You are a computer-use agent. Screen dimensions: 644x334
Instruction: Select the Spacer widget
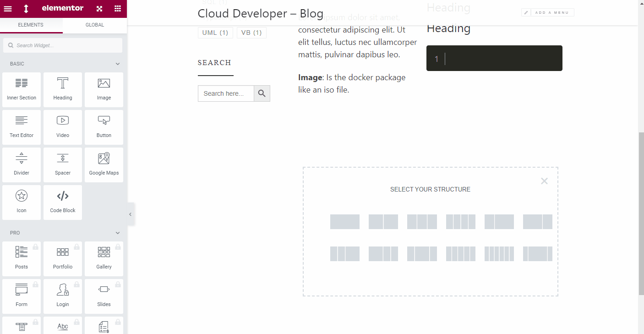(63, 165)
